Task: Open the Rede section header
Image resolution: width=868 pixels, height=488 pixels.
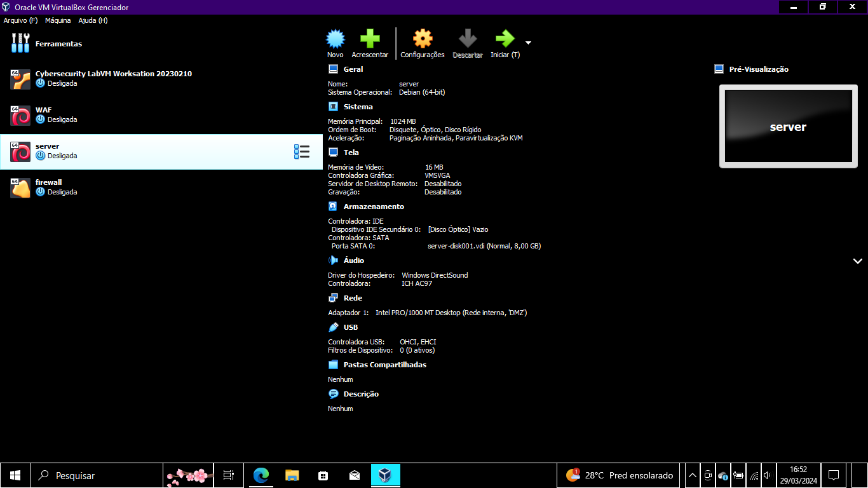Action: click(353, 298)
